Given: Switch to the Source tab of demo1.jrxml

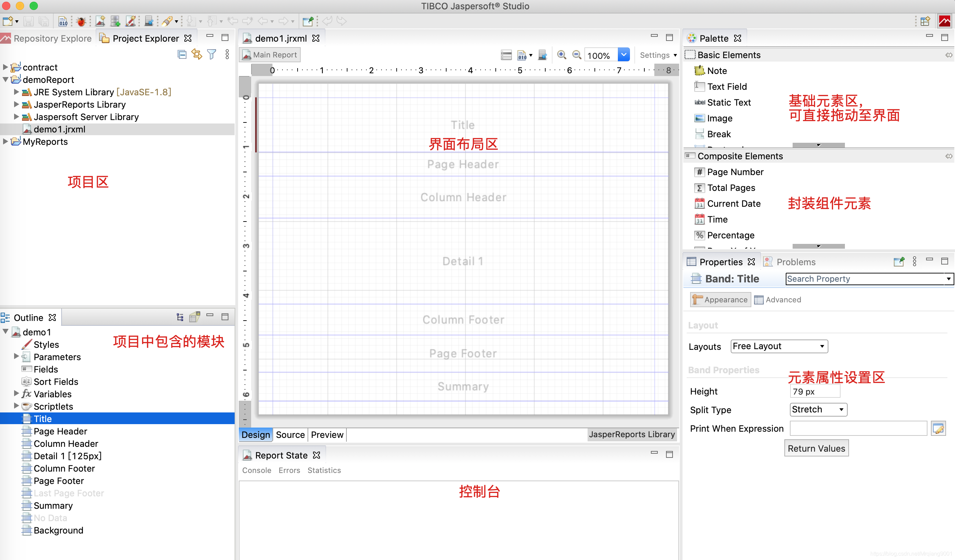Looking at the screenshot, I should click(290, 434).
